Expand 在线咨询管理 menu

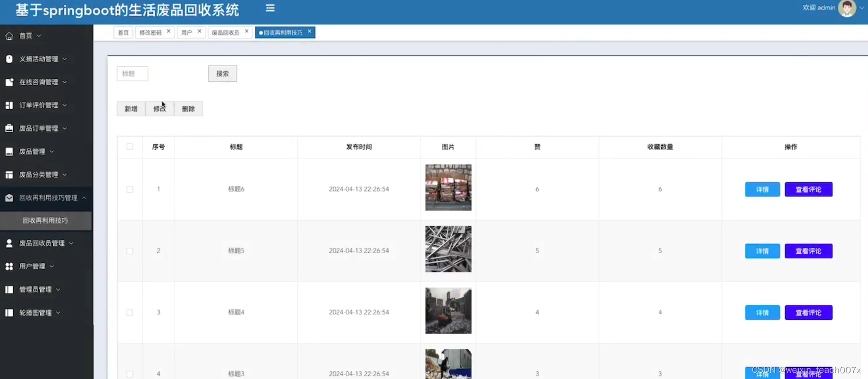tap(65, 82)
